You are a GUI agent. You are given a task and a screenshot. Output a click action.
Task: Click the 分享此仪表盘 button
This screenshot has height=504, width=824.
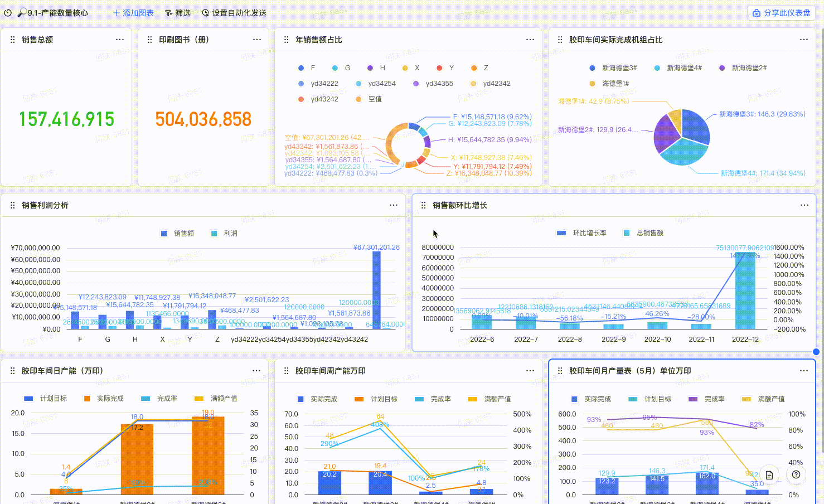(x=781, y=13)
